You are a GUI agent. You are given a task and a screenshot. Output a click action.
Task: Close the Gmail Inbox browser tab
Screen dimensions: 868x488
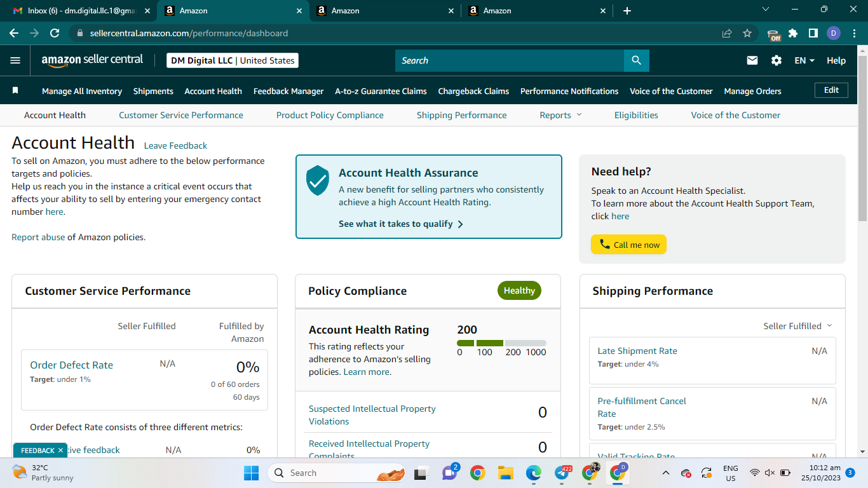coord(147,11)
